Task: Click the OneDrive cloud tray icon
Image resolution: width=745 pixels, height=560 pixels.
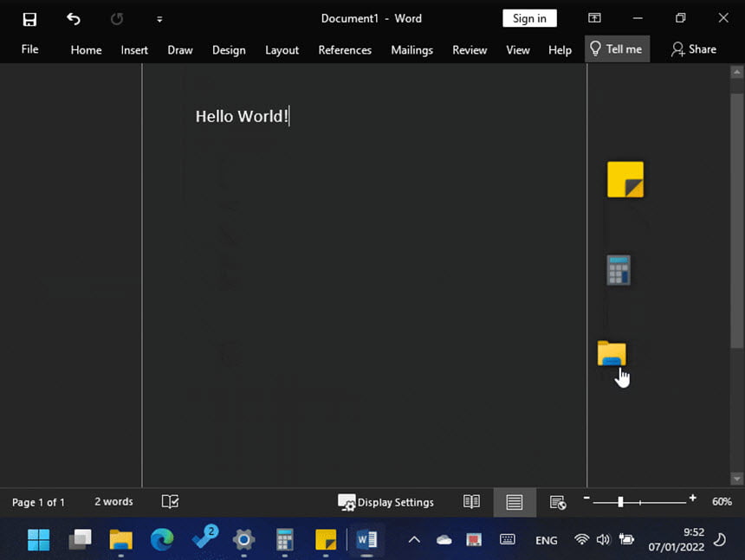Action: point(444,540)
